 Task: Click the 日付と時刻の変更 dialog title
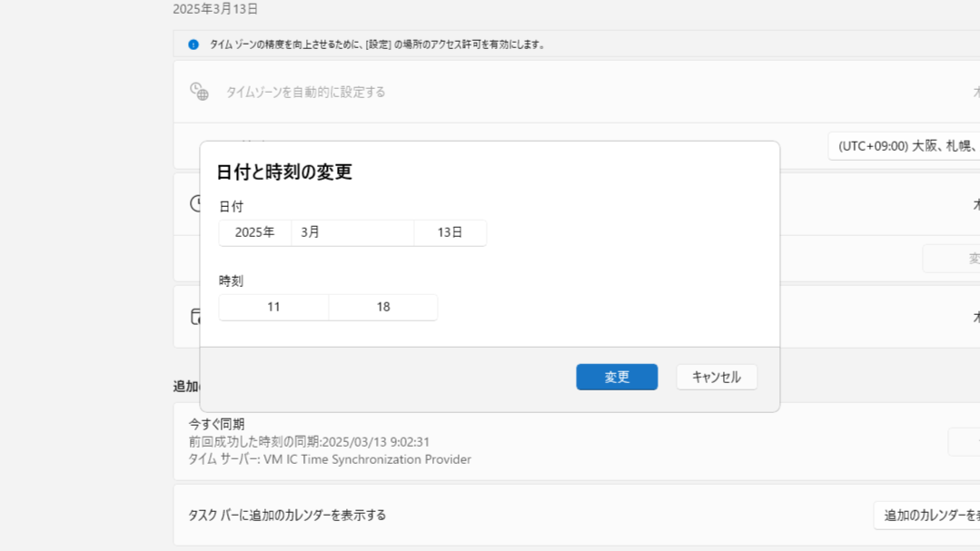[x=284, y=172]
